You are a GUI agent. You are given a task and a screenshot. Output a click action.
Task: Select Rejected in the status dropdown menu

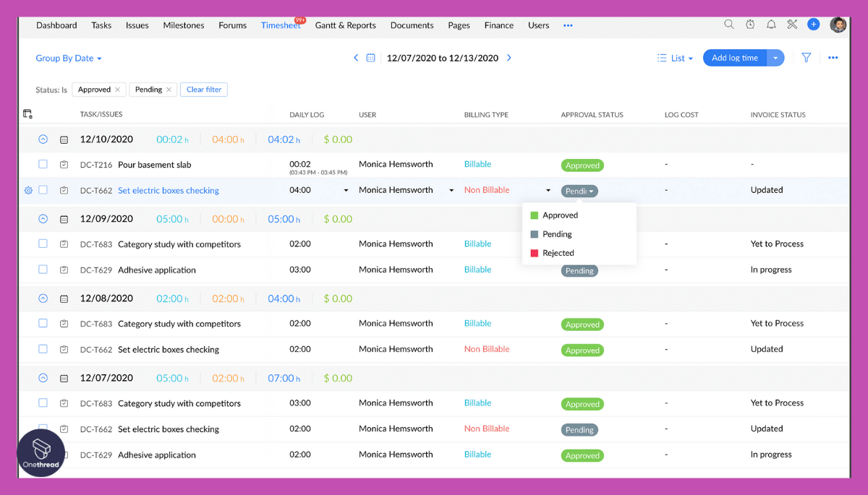point(557,253)
